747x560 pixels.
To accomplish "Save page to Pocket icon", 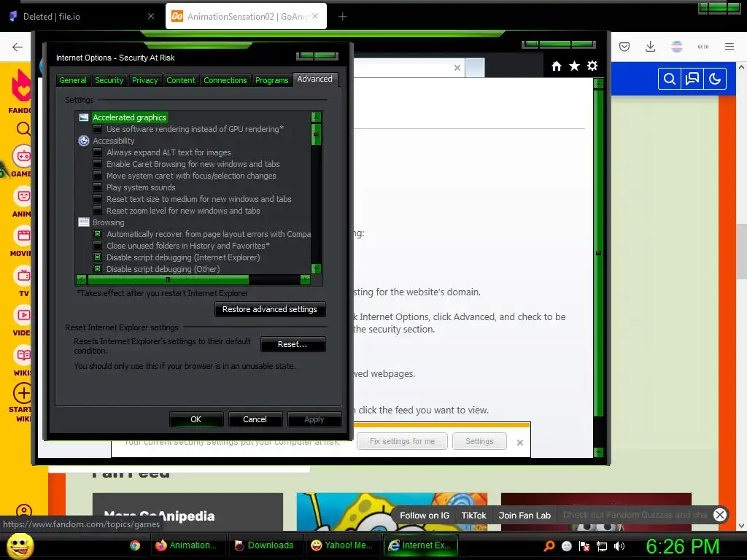I will point(624,47).
